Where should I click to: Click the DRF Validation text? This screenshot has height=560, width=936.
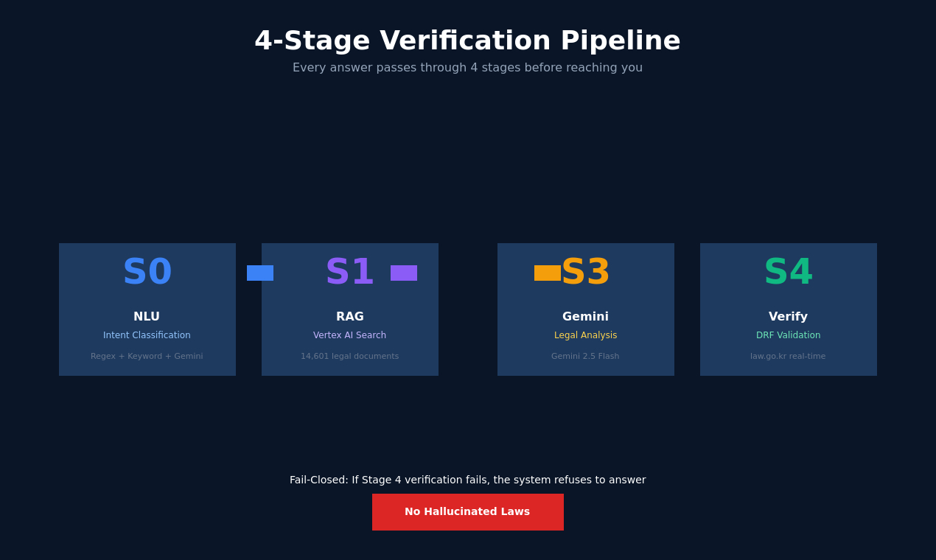[789, 335]
